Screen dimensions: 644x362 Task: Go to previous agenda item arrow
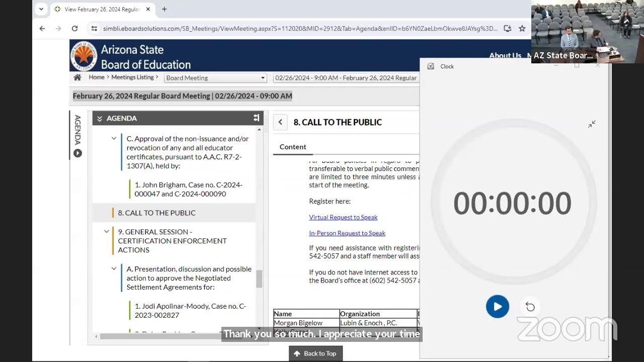click(280, 122)
